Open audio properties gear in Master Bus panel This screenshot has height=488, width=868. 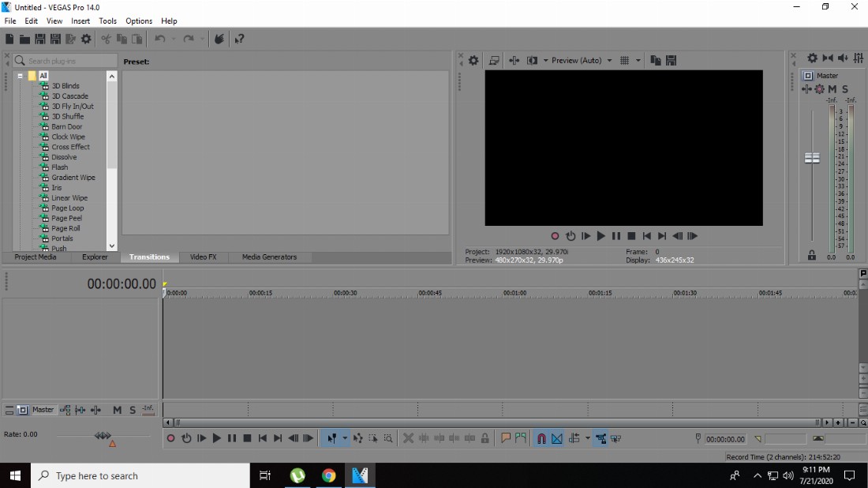(812, 58)
